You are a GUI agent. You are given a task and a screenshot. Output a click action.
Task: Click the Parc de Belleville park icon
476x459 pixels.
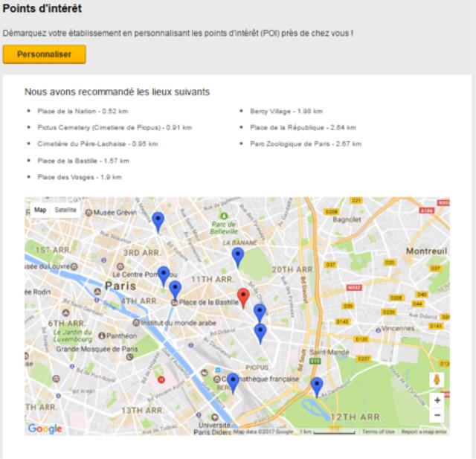pos(224,216)
